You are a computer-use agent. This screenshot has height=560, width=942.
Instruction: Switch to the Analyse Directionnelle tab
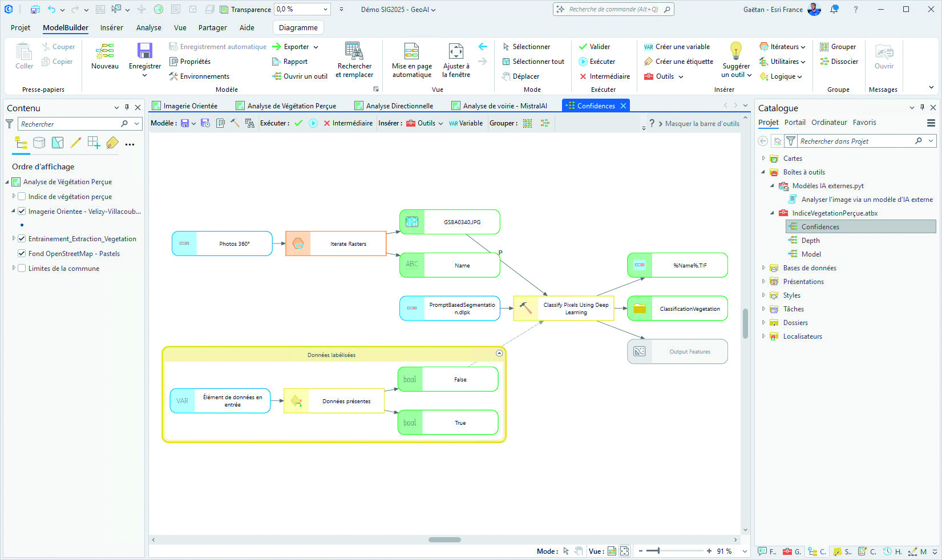(396, 105)
